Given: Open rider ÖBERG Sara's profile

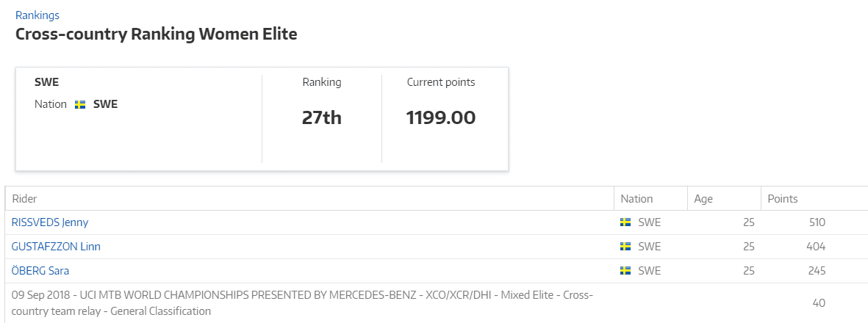Looking at the screenshot, I should tap(40, 271).
